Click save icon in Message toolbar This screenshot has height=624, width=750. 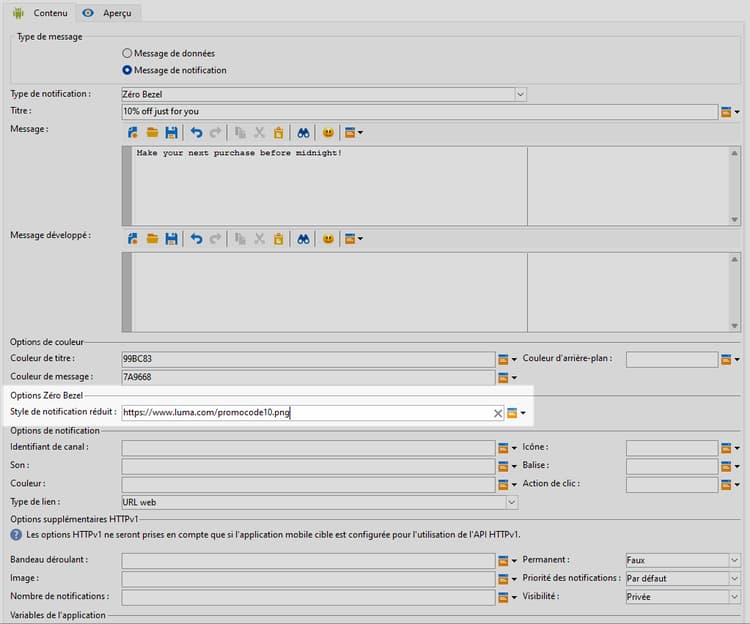coord(171,132)
